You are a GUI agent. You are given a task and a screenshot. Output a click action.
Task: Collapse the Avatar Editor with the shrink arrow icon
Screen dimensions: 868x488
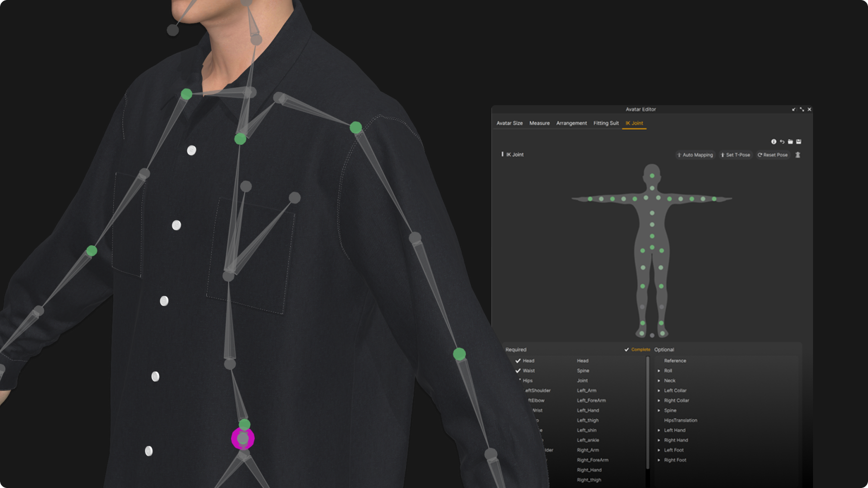[x=793, y=110]
